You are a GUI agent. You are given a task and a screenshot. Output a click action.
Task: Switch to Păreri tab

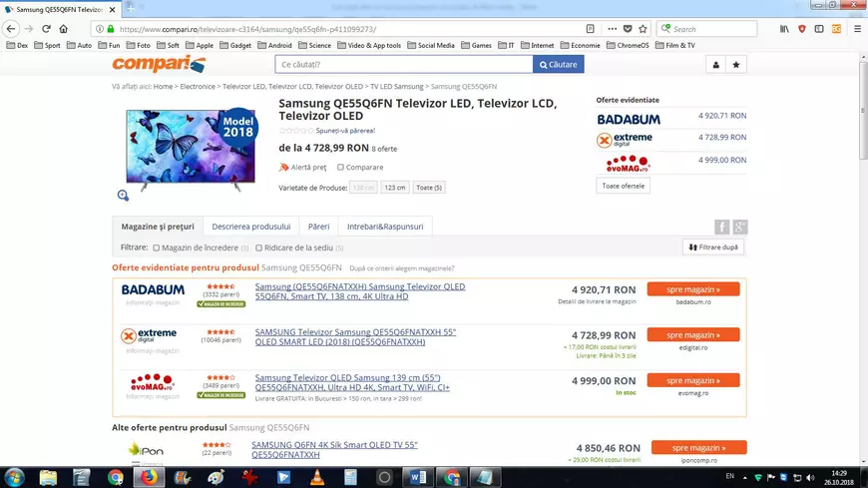318,227
